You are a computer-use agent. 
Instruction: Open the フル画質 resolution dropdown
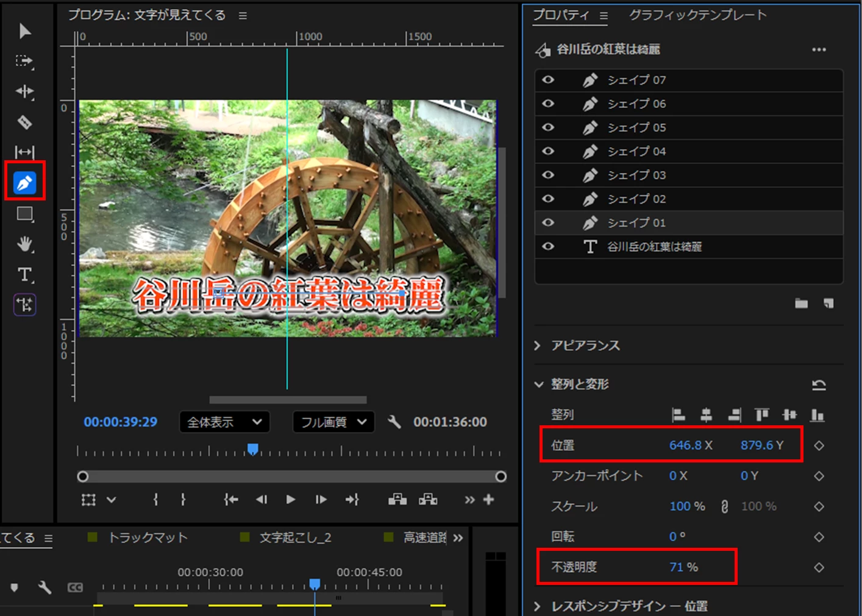click(x=333, y=422)
